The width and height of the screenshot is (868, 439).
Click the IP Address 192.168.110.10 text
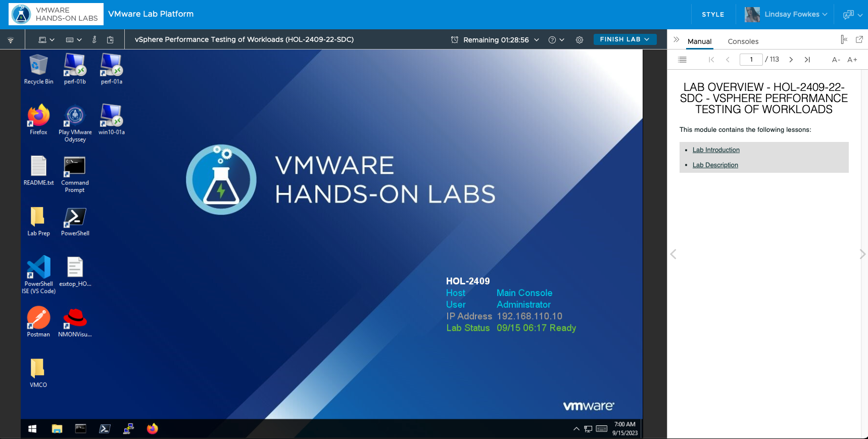click(504, 316)
